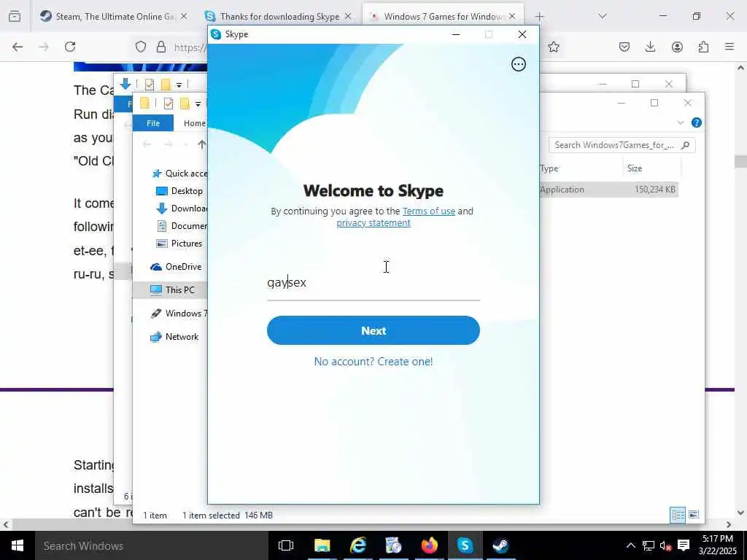This screenshot has height=560, width=747.
Task: Open the Firefox hamburger application menu
Action: pos(729,47)
